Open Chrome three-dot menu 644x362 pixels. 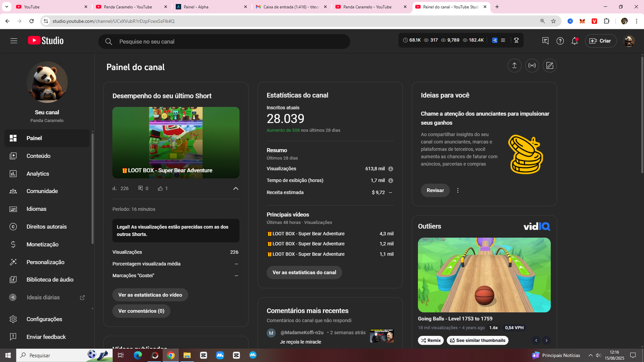tap(636, 21)
